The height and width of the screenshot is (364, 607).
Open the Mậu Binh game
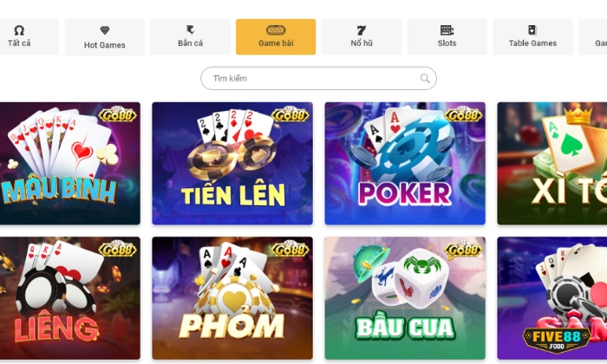coord(69,163)
